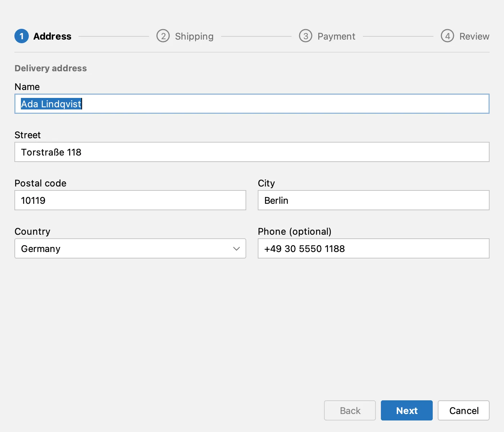
Task: Click the Back button
Action: coord(350,410)
